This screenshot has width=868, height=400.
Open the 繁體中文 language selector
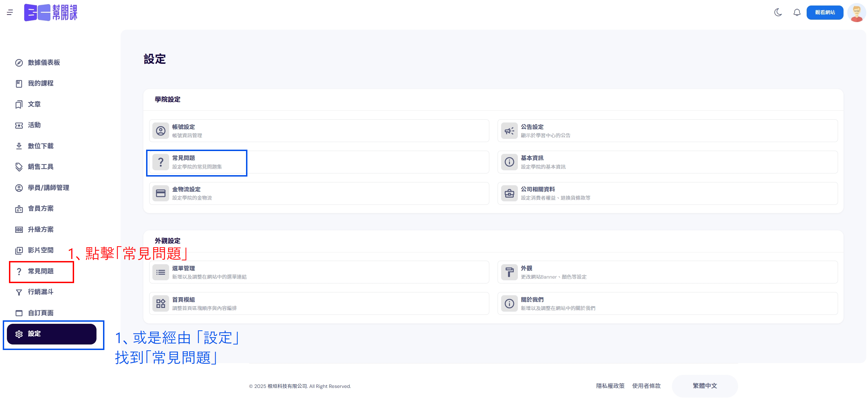(x=705, y=386)
